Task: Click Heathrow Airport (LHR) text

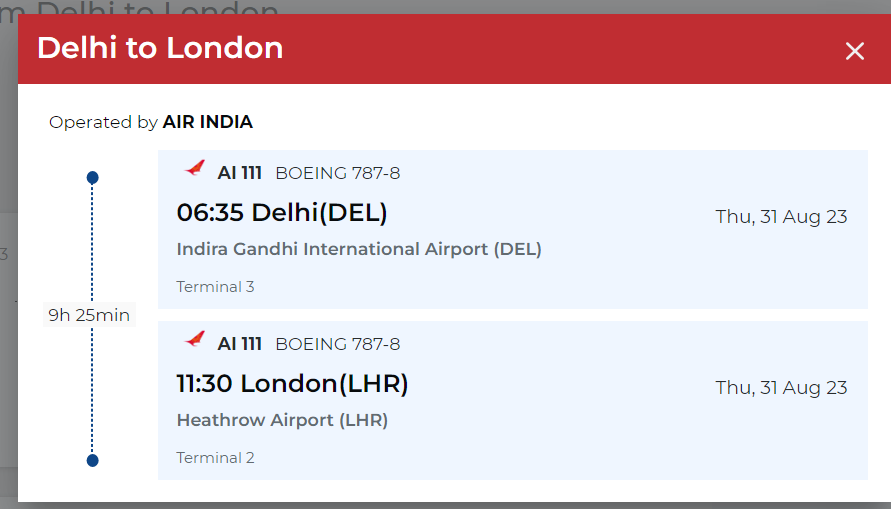Action: (x=282, y=420)
